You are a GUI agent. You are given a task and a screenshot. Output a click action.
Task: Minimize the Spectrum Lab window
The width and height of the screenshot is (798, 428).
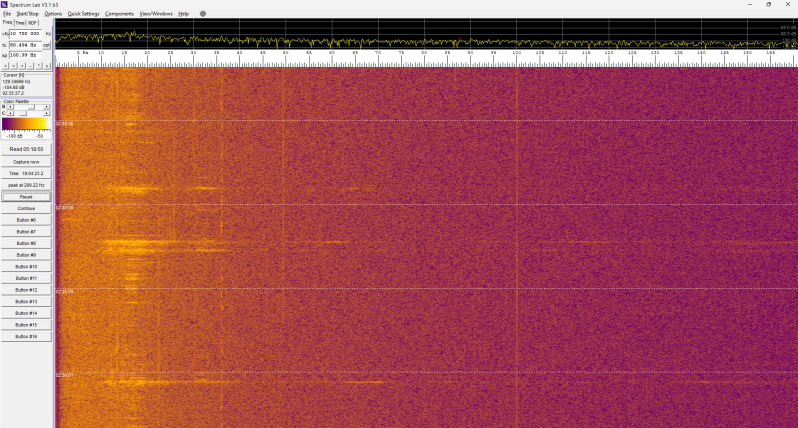750,5
